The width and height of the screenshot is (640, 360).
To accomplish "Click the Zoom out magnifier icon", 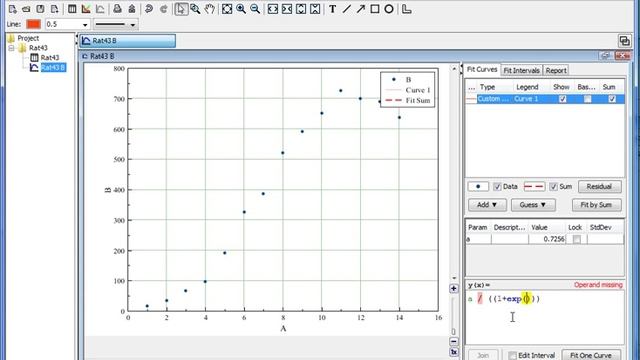I will (x=255, y=9).
